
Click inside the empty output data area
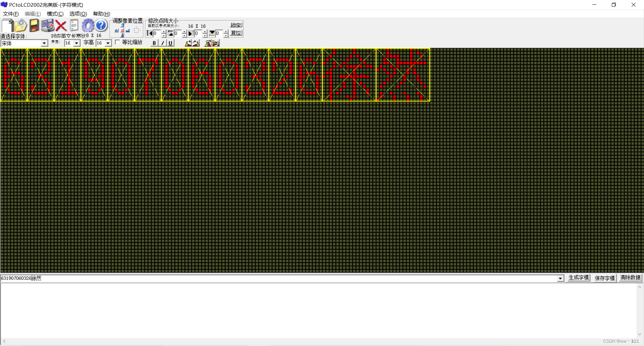319,310
